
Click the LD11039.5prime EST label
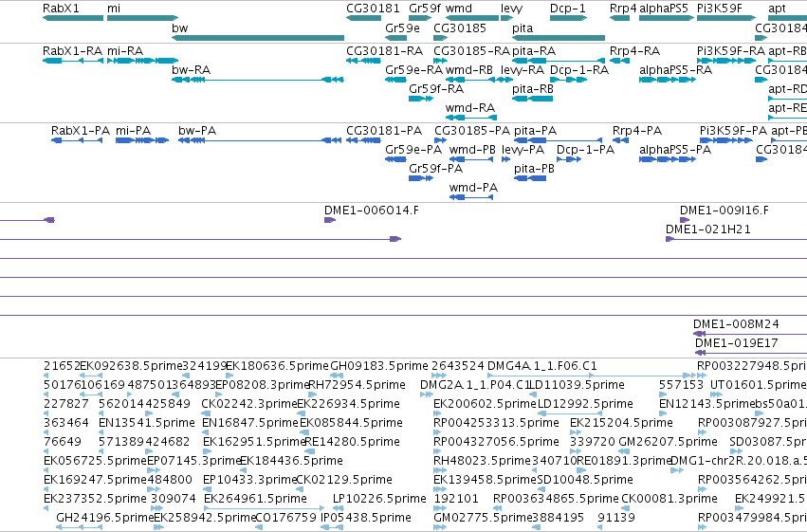click(577, 385)
